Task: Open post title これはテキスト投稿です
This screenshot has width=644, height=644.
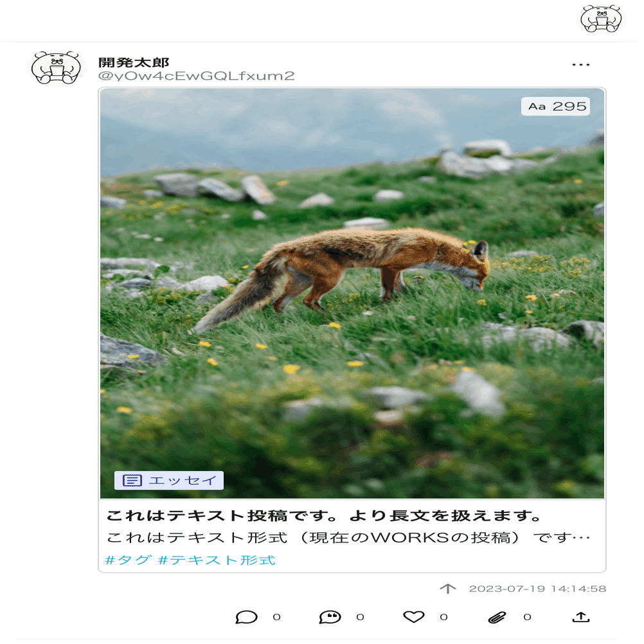Action: coord(324,516)
